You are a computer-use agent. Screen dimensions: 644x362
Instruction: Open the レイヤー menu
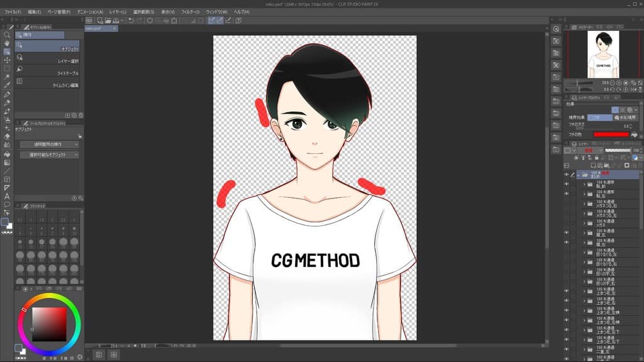(118, 12)
